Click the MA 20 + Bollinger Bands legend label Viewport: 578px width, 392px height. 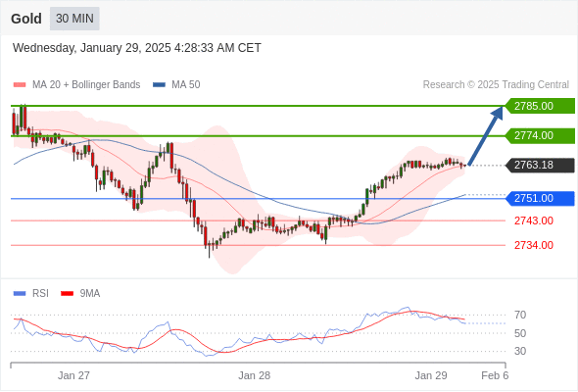(86, 85)
